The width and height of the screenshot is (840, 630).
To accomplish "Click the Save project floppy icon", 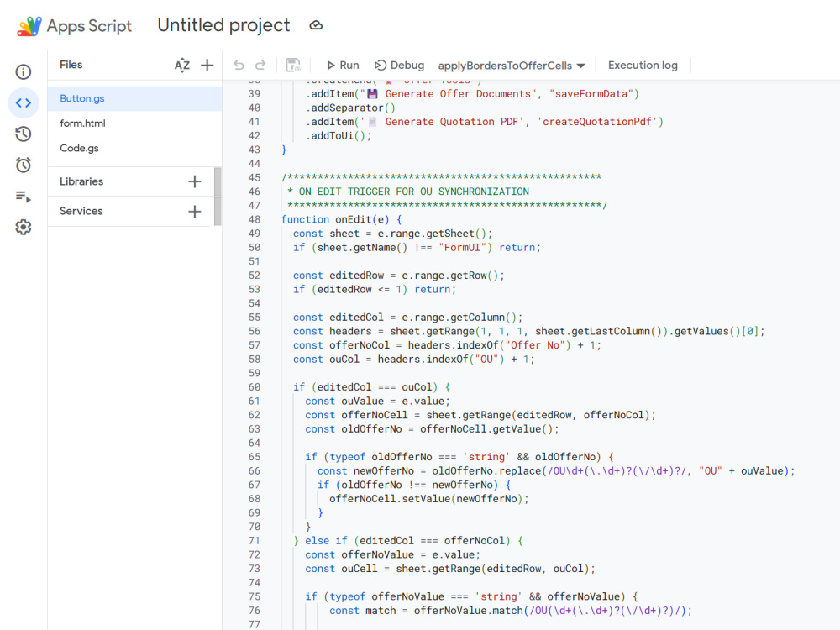I will [x=293, y=66].
